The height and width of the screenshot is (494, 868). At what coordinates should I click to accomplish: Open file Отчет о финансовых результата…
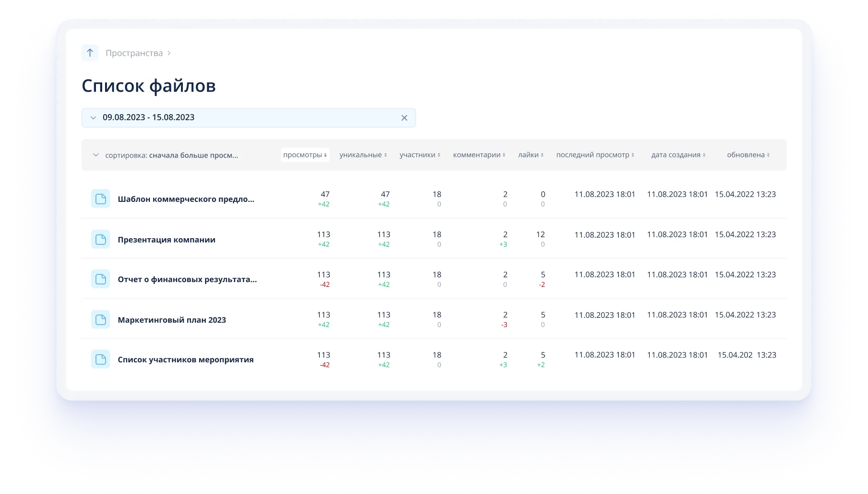(187, 280)
